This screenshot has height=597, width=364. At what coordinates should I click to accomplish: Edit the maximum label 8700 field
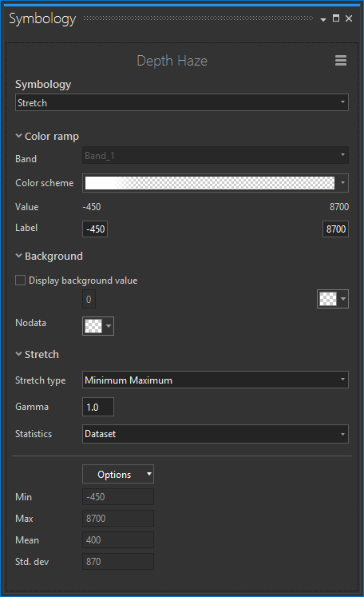pyautogui.click(x=335, y=229)
